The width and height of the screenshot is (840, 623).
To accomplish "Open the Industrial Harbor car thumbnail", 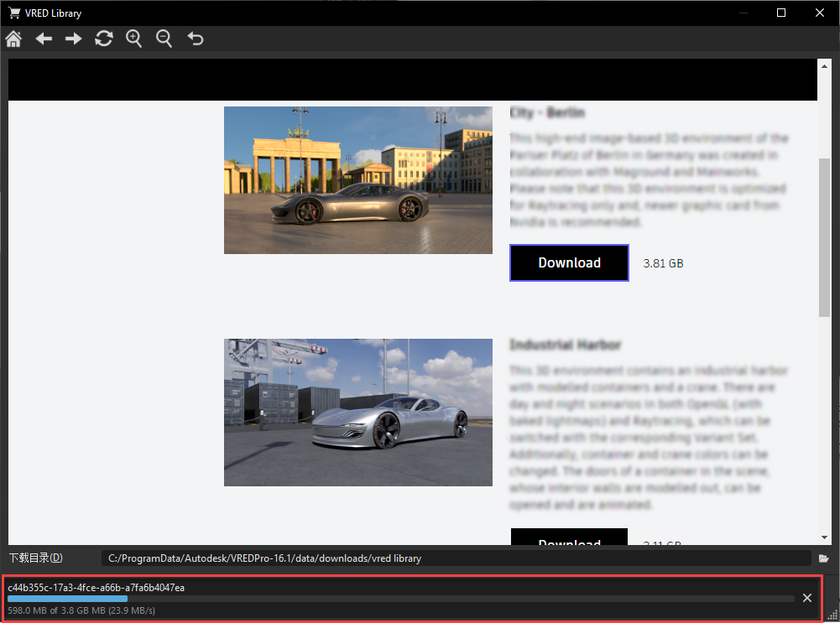I will pyautogui.click(x=357, y=413).
